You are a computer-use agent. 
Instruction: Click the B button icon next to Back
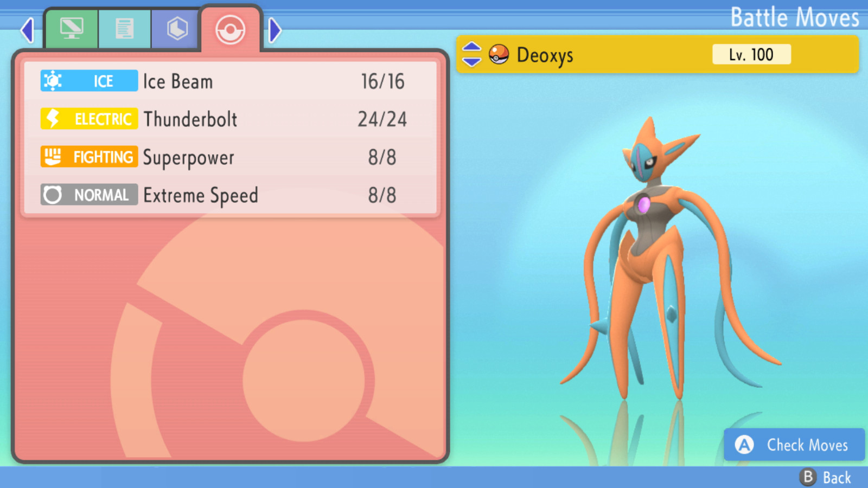808,477
